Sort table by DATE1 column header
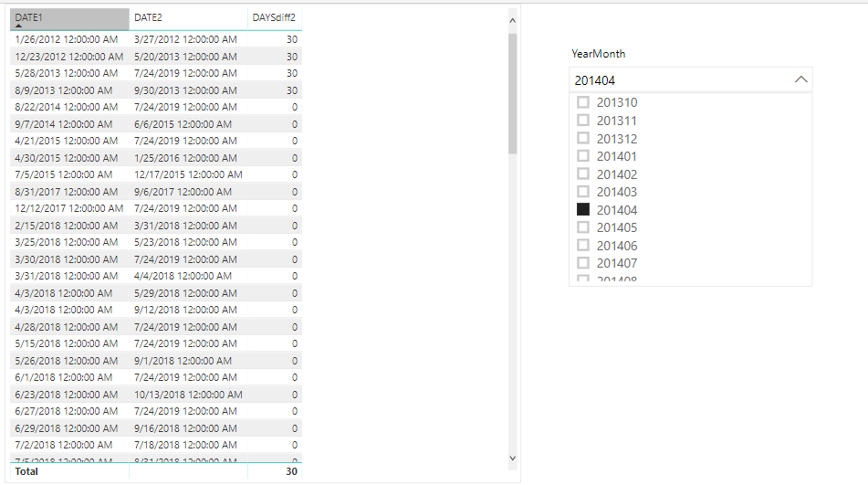The width and height of the screenshot is (868, 485). click(69, 18)
